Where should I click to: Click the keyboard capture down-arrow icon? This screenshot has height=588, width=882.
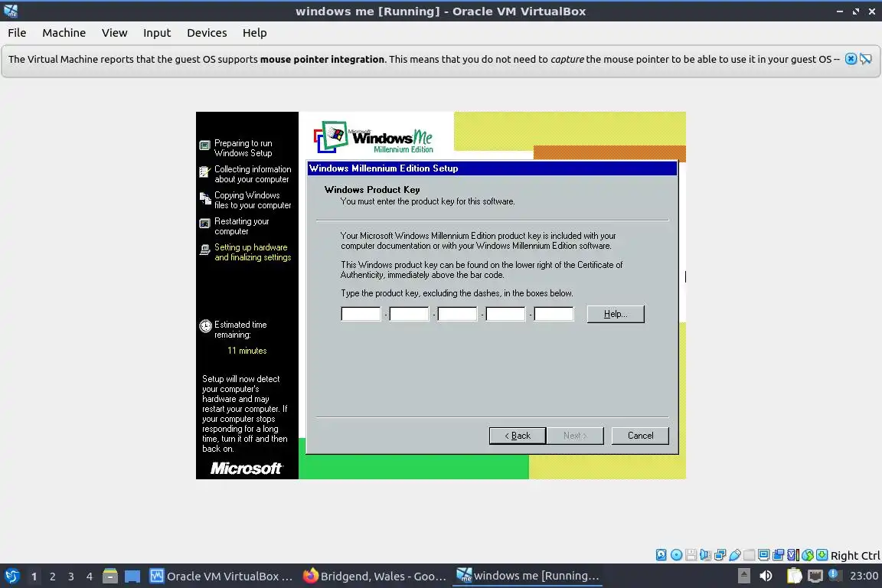(822, 555)
